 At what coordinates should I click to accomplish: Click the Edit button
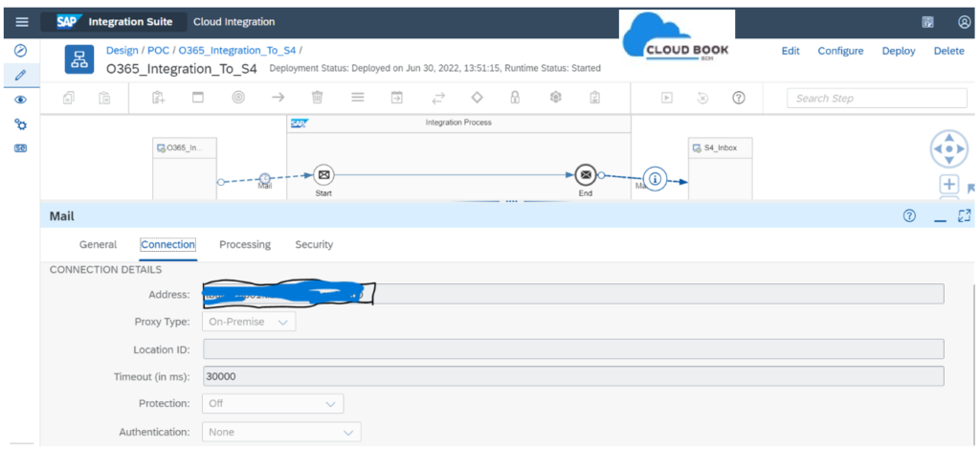pos(791,51)
